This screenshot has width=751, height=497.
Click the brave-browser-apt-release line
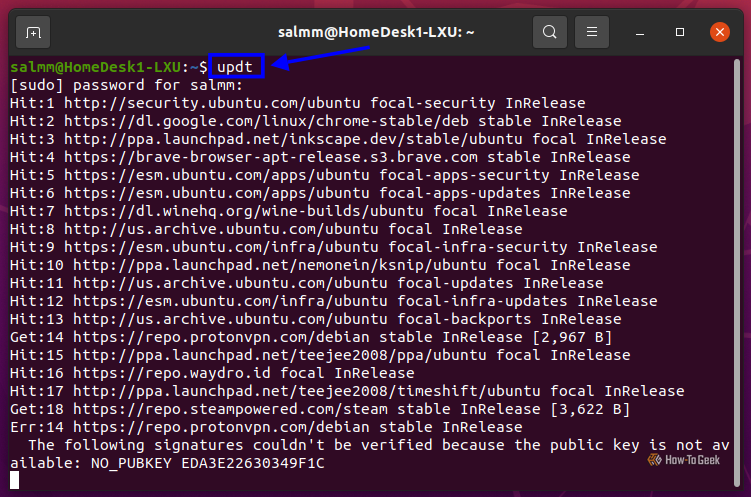pos(320,157)
